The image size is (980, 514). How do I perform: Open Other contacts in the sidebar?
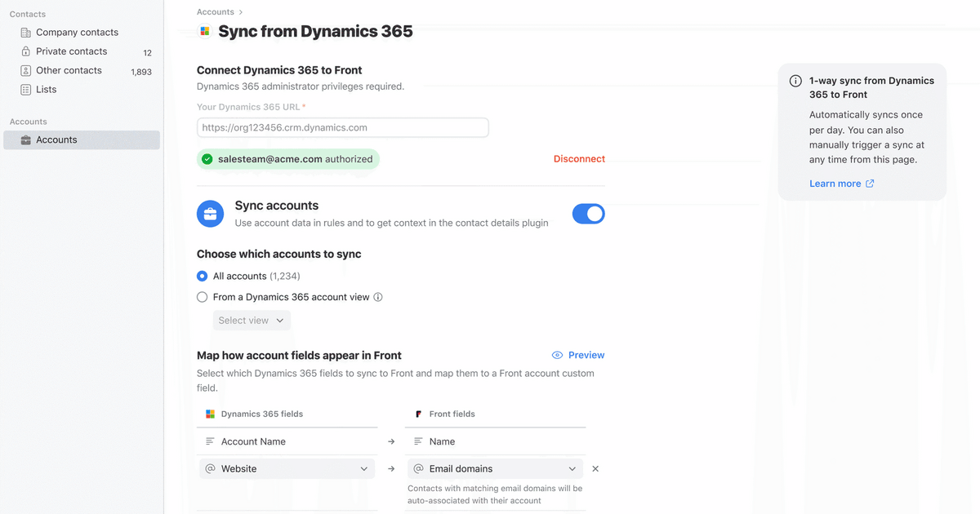pyautogui.click(x=69, y=71)
